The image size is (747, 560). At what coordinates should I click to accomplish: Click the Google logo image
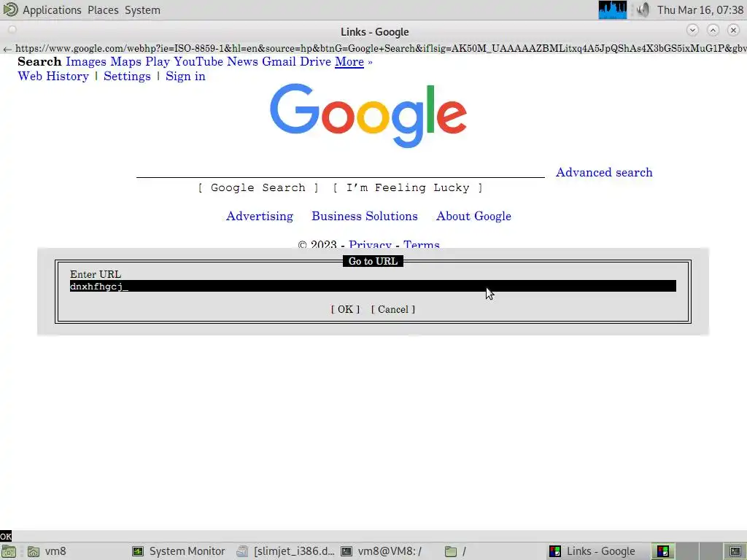click(x=368, y=116)
